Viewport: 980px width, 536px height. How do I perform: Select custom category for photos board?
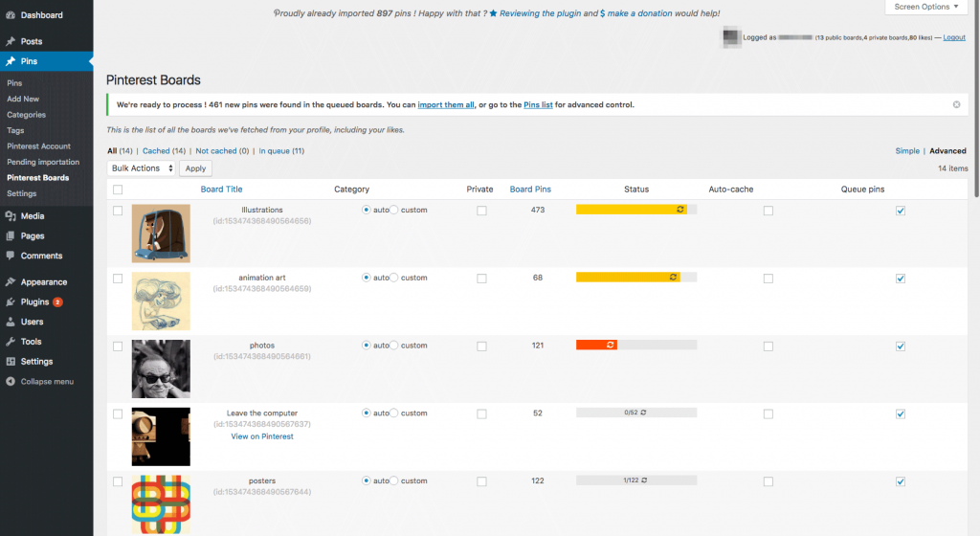click(x=394, y=346)
